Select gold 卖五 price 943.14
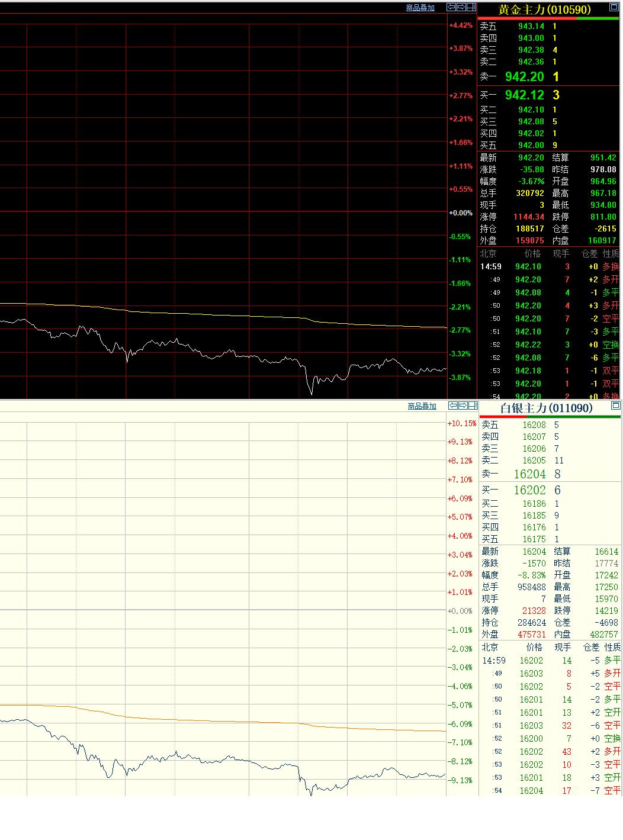Image resolution: width=623 pixels, height=840 pixels. point(531,26)
